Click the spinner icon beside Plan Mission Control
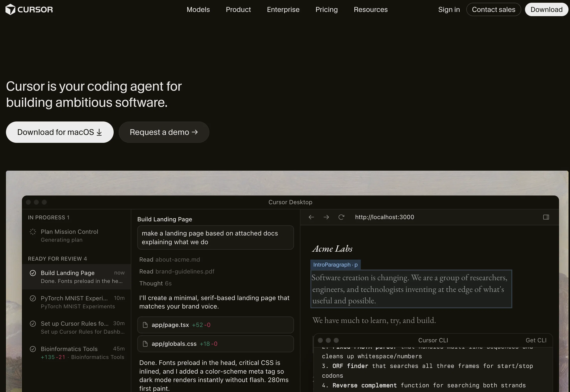This screenshot has height=392, width=570. 33,232
